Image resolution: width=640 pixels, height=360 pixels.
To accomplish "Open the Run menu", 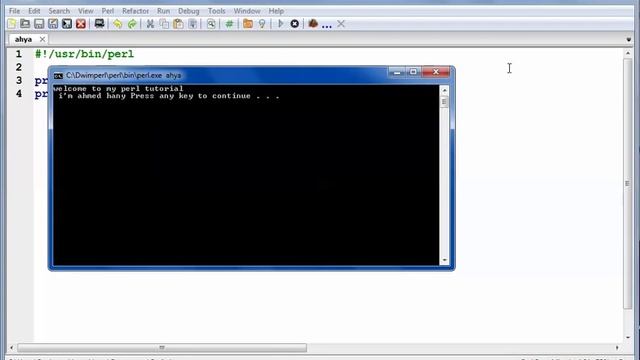I will pyautogui.click(x=163, y=11).
